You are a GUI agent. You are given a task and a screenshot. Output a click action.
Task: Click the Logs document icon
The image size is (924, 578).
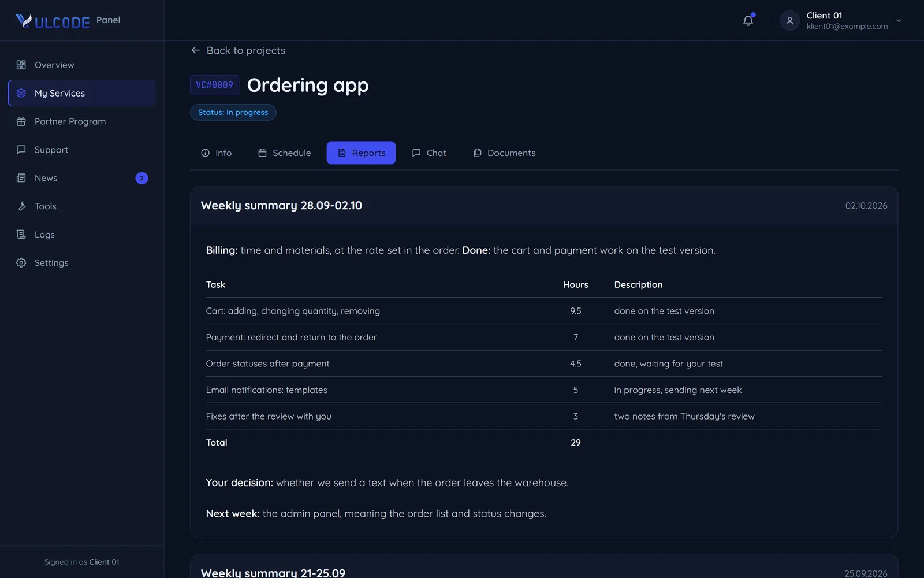pyautogui.click(x=21, y=235)
